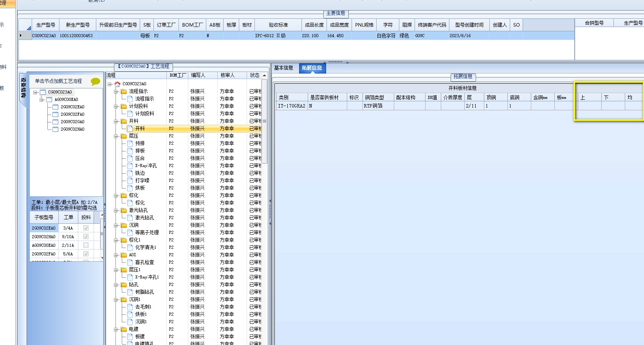Click the document icon of 化学清洗1
The height and width of the screenshot is (345, 644).
(x=130, y=247)
